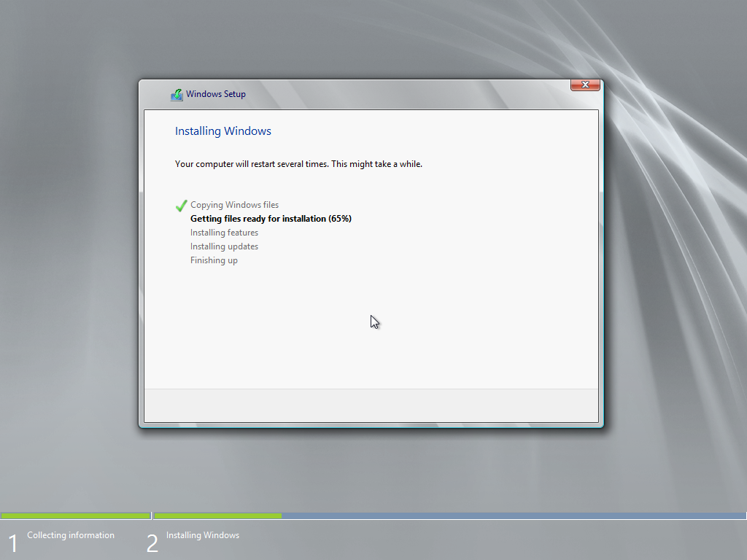Click the 'Installing Windows' blue heading
The height and width of the screenshot is (560, 747).
click(x=223, y=131)
